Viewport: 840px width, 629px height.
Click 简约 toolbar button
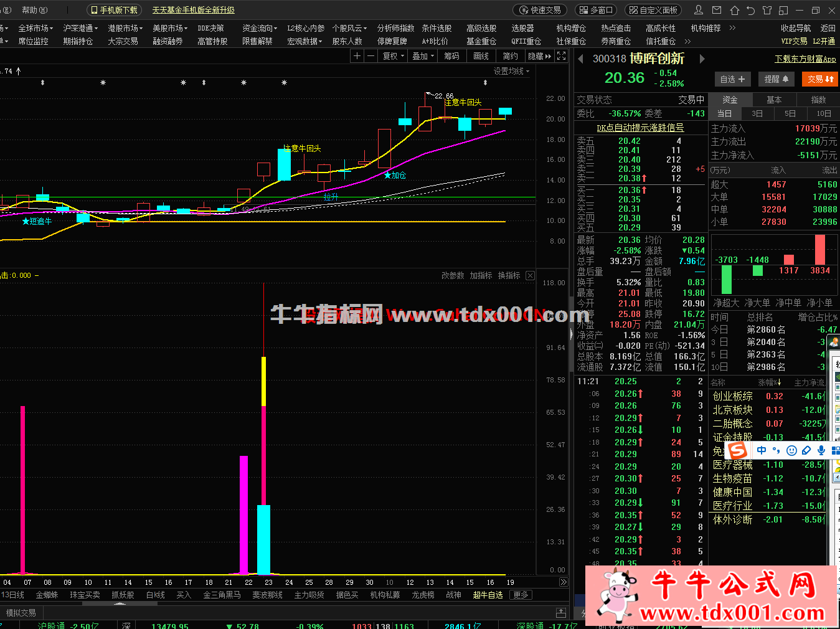[511, 56]
